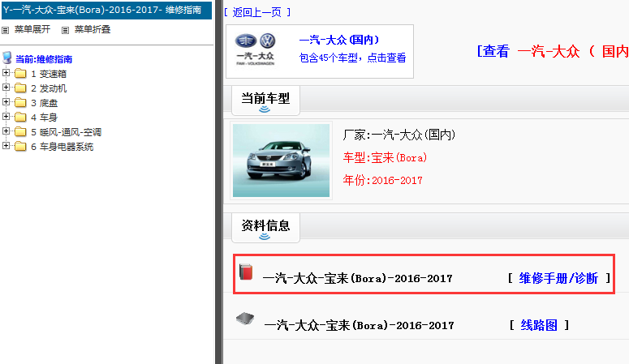This screenshot has width=629, height=364.
Task: Open the 线路图 link
Action: [x=539, y=325]
